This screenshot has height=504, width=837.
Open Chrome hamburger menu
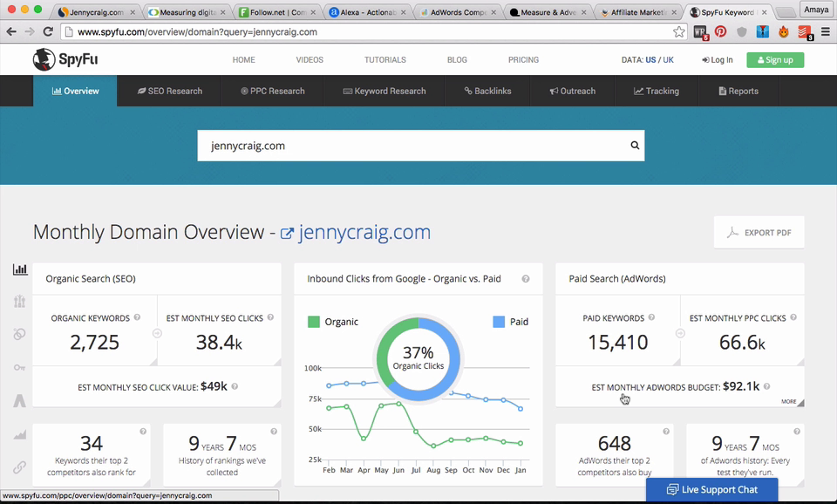[x=826, y=32]
